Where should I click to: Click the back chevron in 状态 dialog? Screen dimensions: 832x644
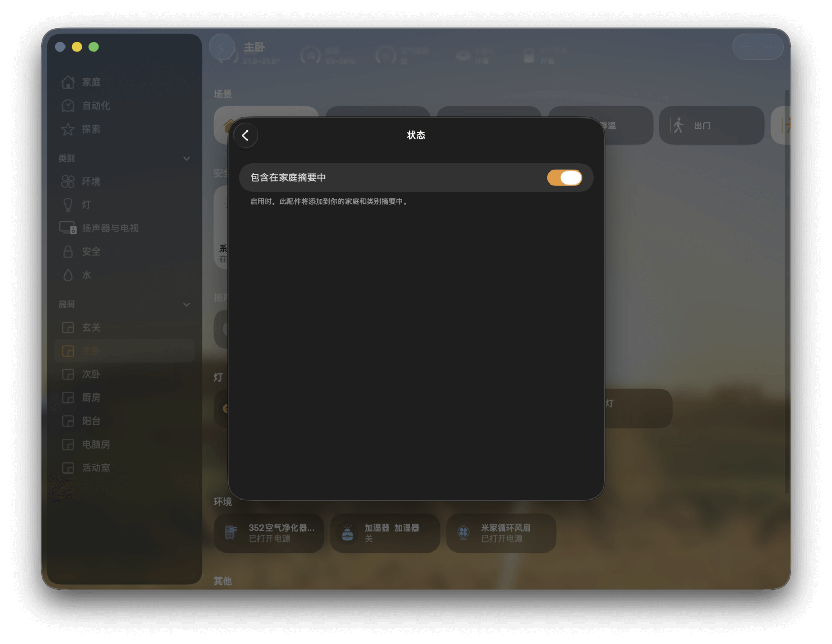(245, 136)
